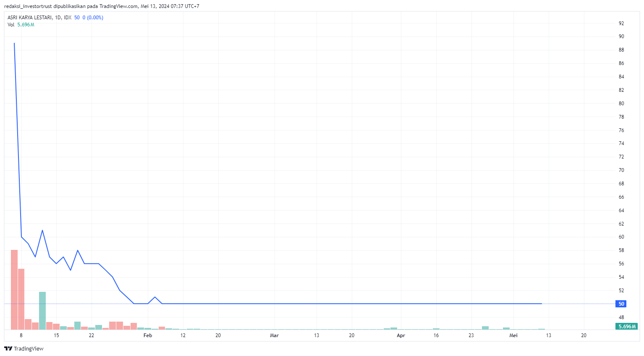This screenshot has width=644, height=356.
Task: Select the 5.696M volume value next to Vol
Action: [x=26, y=25]
